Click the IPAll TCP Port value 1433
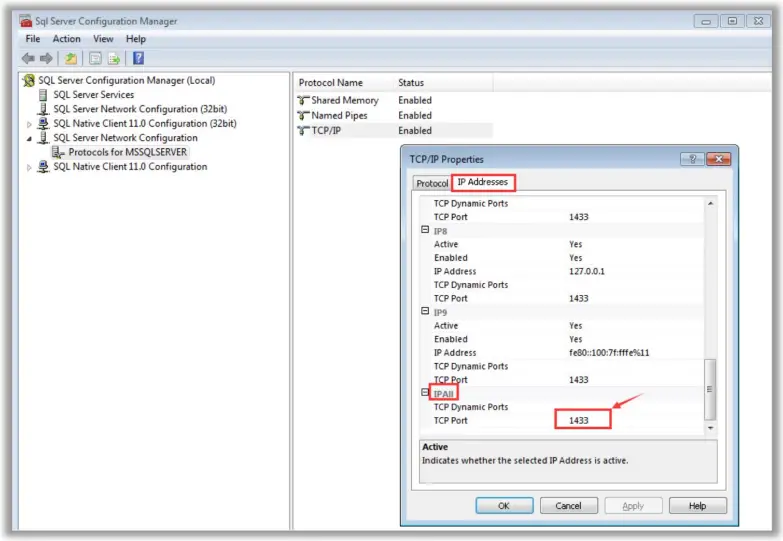This screenshot has width=783, height=541. [579, 421]
